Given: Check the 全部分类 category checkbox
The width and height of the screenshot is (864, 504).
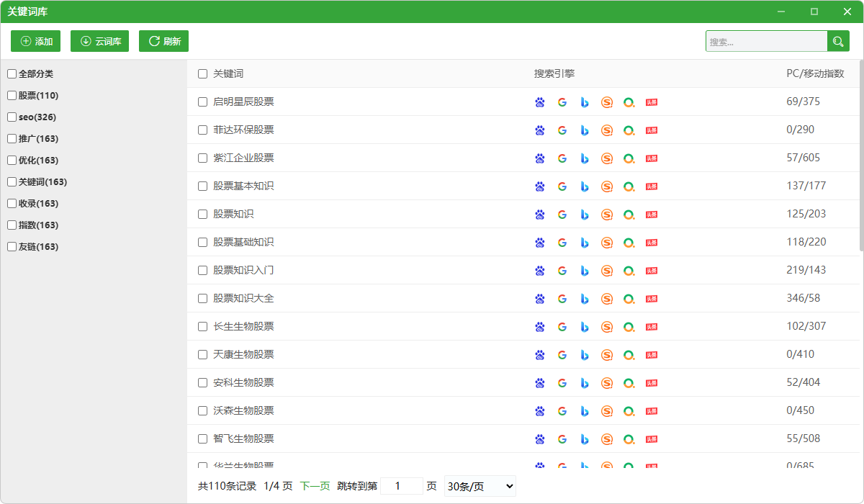Looking at the screenshot, I should coord(12,74).
